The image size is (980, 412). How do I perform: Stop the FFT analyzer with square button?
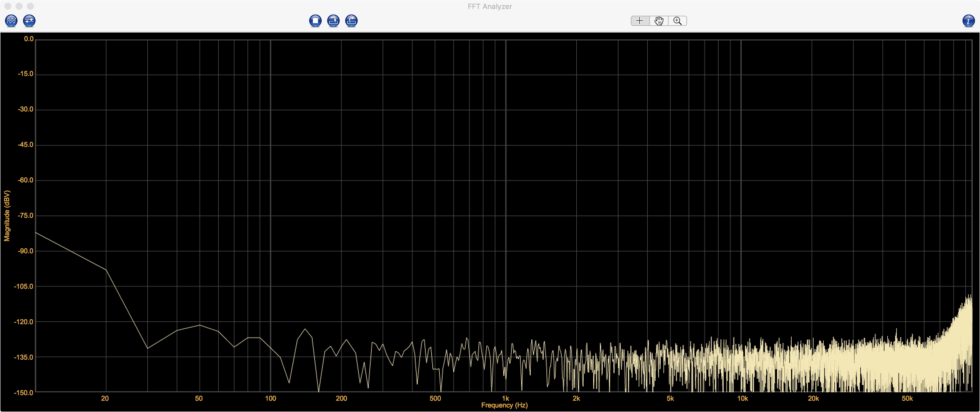click(315, 21)
